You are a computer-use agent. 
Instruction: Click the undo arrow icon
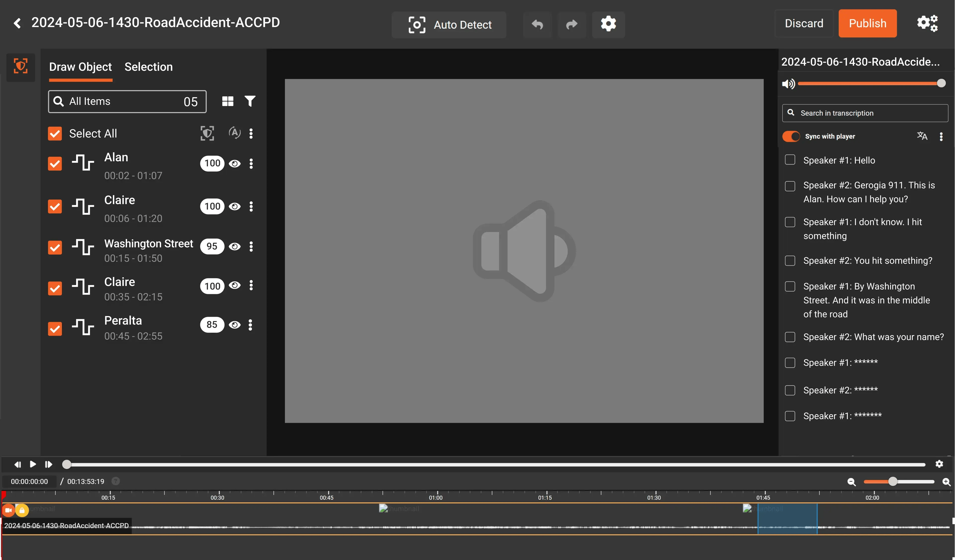click(x=537, y=25)
